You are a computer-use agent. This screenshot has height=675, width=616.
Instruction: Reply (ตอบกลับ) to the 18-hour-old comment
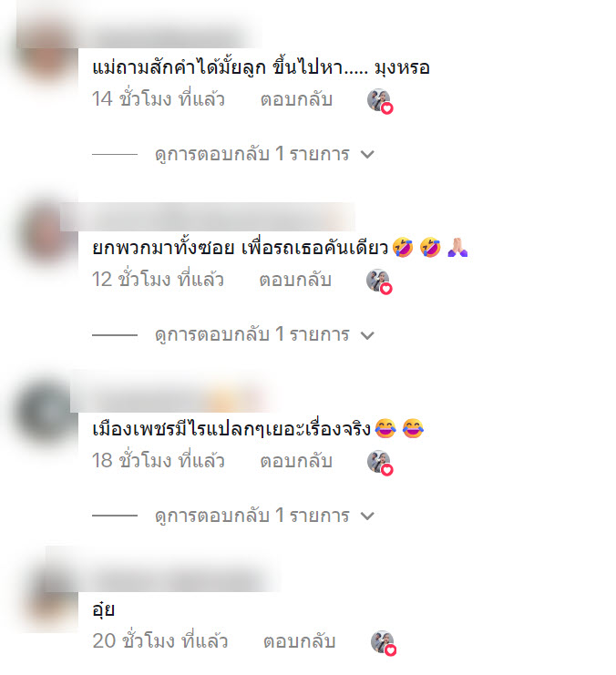[296, 461]
